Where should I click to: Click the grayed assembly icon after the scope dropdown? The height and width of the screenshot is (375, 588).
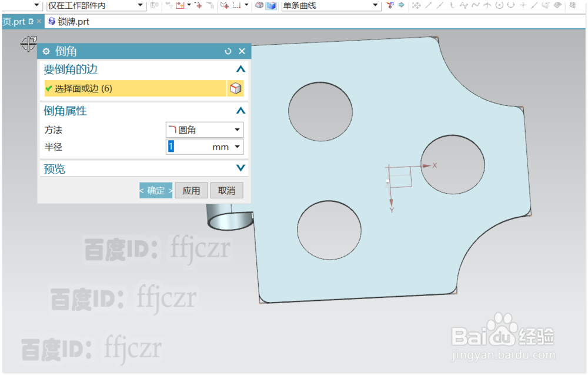[154, 5]
